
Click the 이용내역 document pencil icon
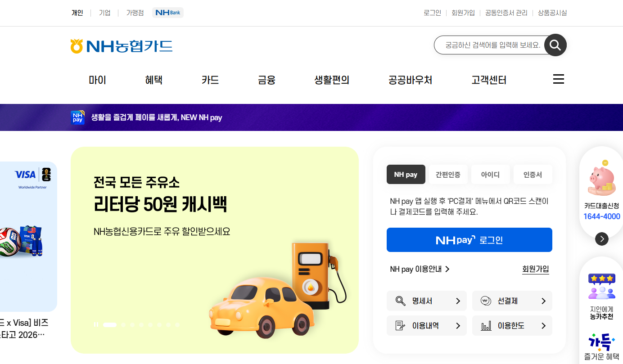(x=400, y=326)
